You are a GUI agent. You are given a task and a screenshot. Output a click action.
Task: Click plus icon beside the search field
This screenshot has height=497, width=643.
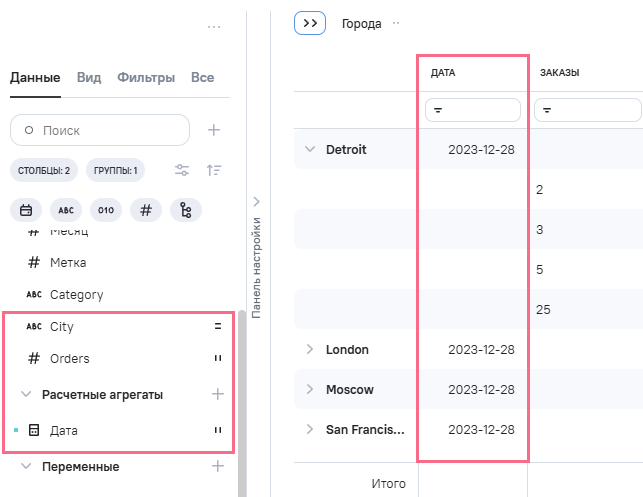click(x=214, y=130)
